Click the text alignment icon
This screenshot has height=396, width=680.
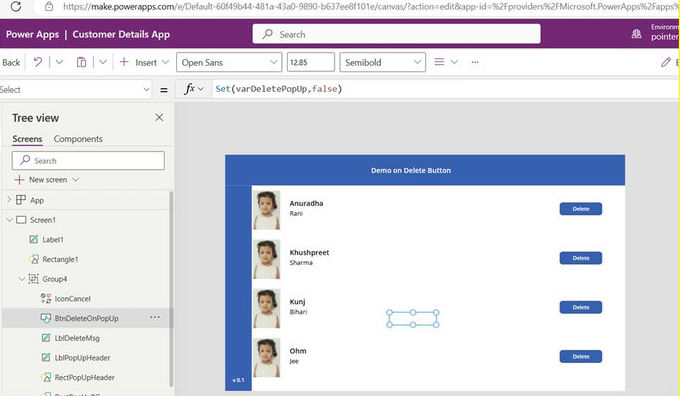coord(439,62)
